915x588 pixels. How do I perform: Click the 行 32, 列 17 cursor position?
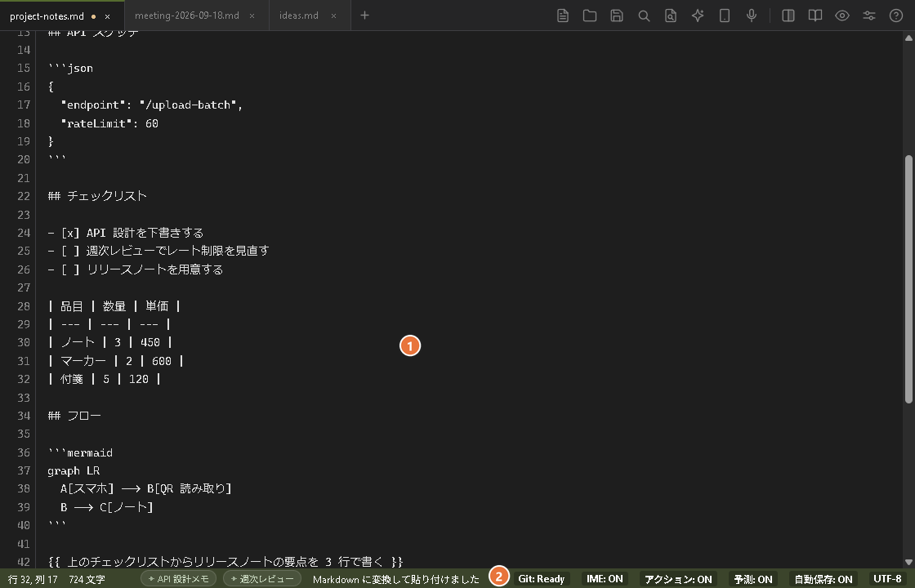coord(33,579)
